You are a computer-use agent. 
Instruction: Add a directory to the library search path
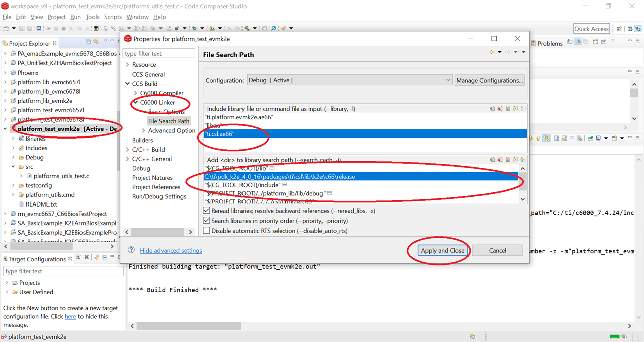492,160
